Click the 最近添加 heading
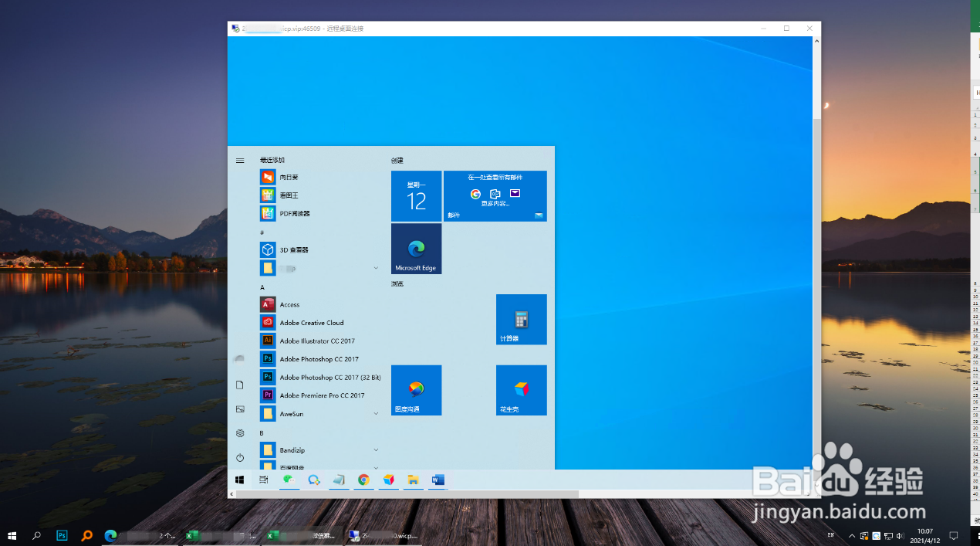Screen dimensions: 980x546 272,160
